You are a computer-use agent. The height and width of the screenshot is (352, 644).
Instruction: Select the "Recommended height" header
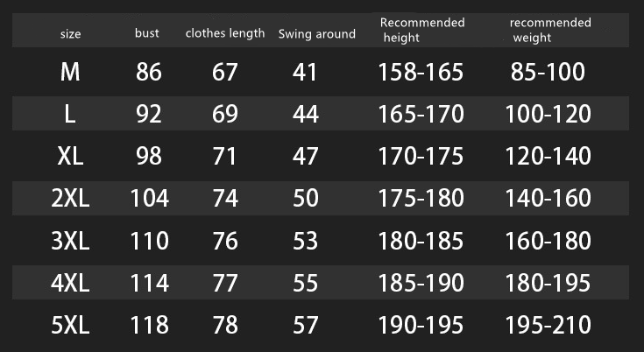pos(422,30)
